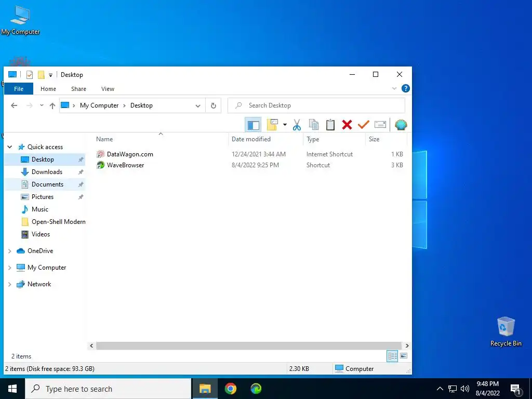The height and width of the screenshot is (399, 532).
Task: Select OneDrive in the navigation pane
Action: [40, 251]
